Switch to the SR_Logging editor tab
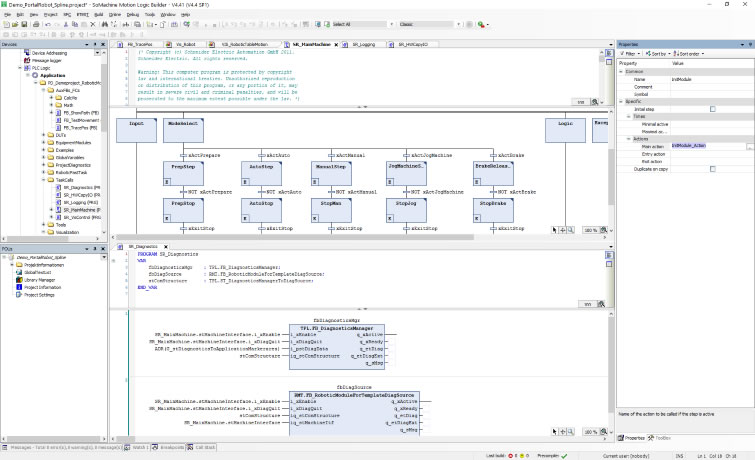 [x=363, y=45]
